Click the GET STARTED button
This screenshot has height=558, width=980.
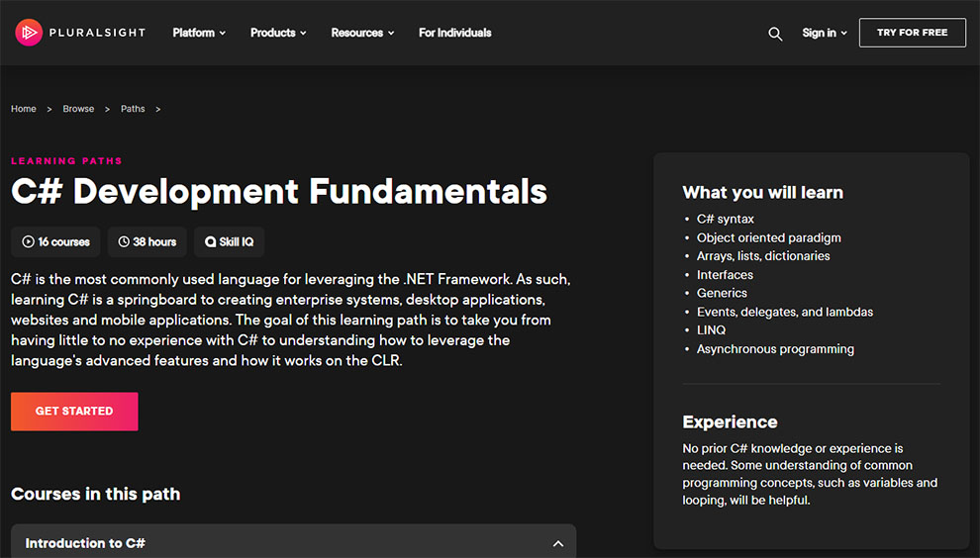(x=74, y=412)
